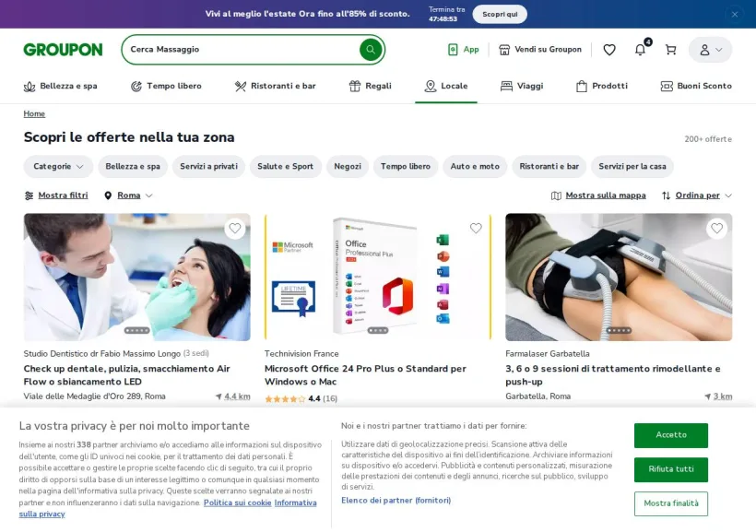Viewport: 756px width, 532px height.
Task: Filter by Negozi chip
Action: (x=348, y=166)
